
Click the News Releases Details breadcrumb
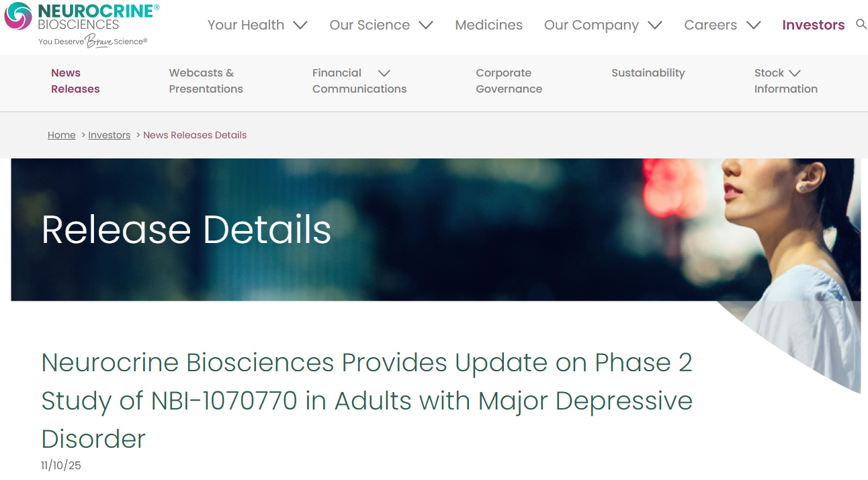pos(195,135)
